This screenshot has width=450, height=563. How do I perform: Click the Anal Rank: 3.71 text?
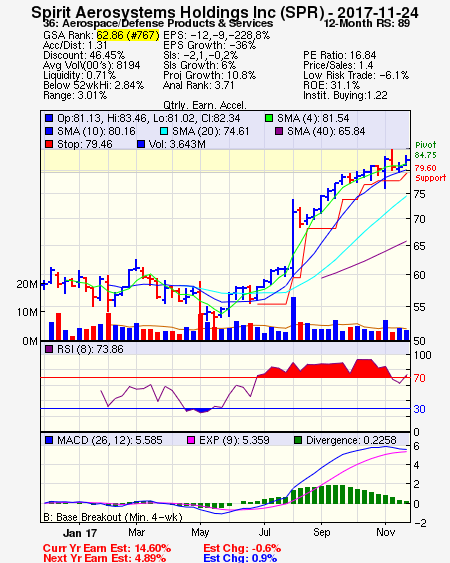[199, 85]
